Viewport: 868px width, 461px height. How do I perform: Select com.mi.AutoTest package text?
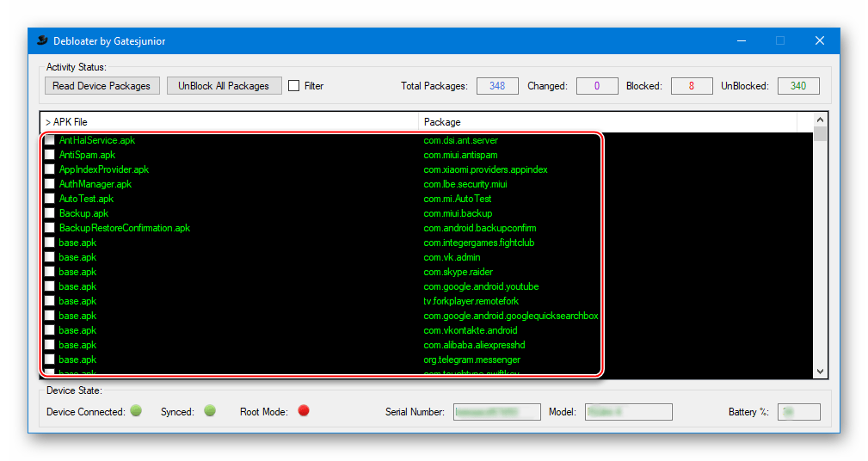[x=458, y=199]
